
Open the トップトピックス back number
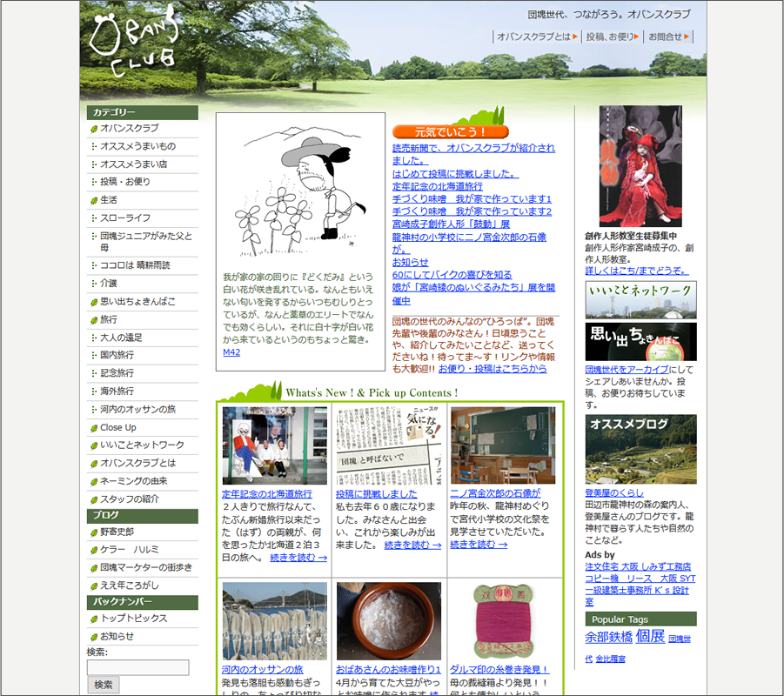pyautogui.click(x=133, y=618)
